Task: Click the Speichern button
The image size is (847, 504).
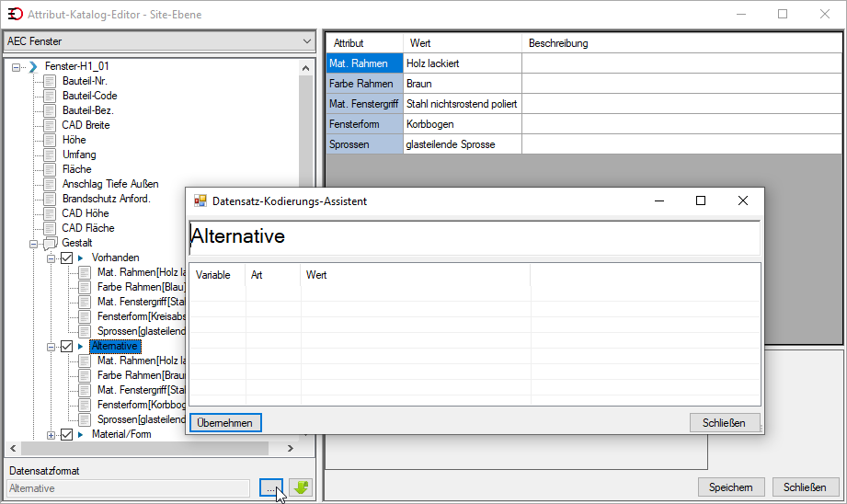Action: (731, 487)
